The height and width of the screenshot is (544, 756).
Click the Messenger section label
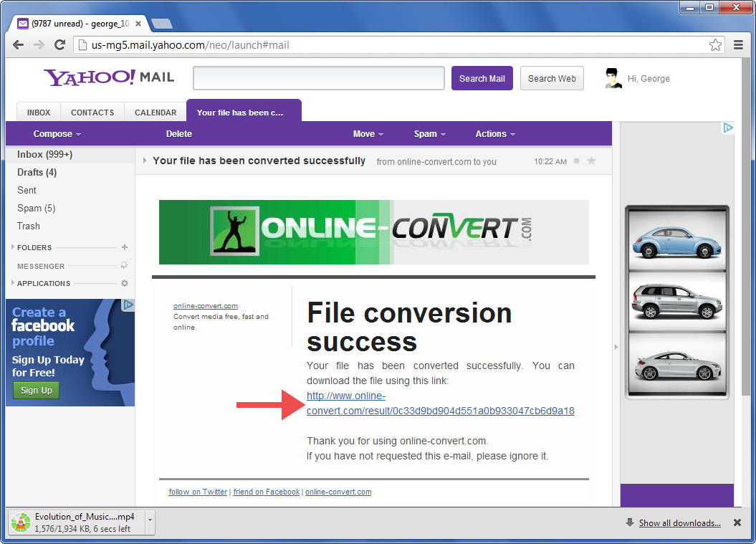tap(41, 266)
